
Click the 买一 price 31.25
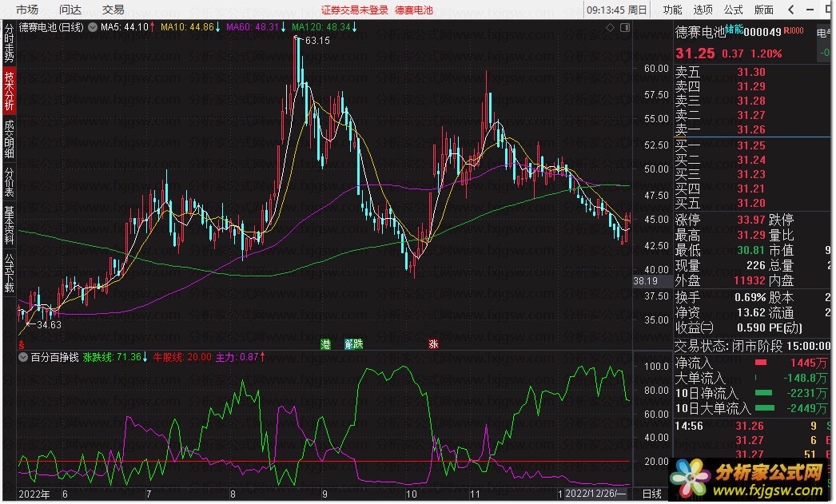point(750,145)
